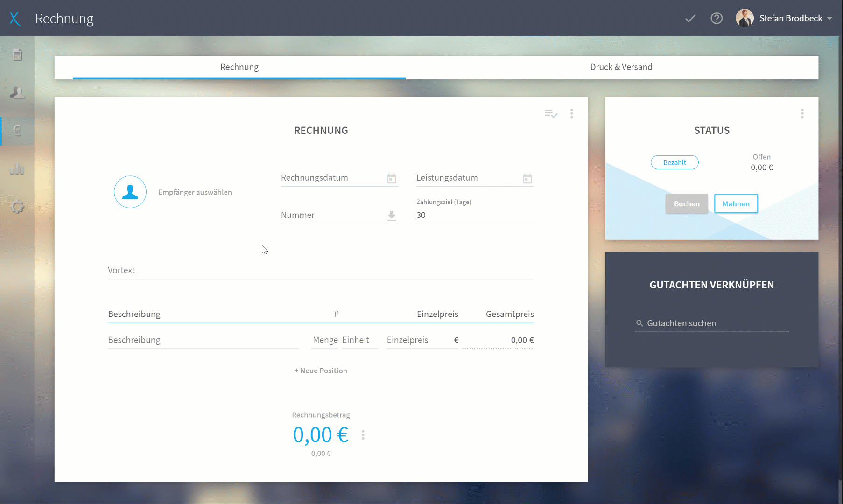Open the contacts icon in sidebar
The height and width of the screenshot is (504, 843).
tap(17, 92)
